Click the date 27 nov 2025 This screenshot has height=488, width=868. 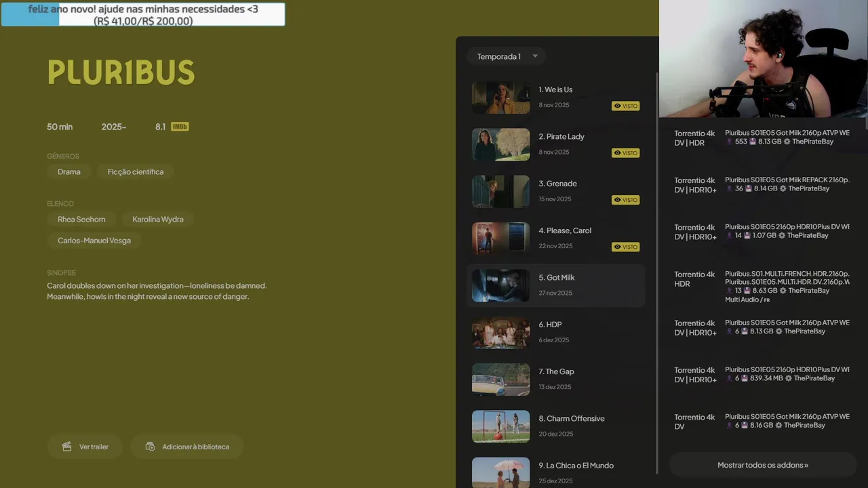[555, 293]
